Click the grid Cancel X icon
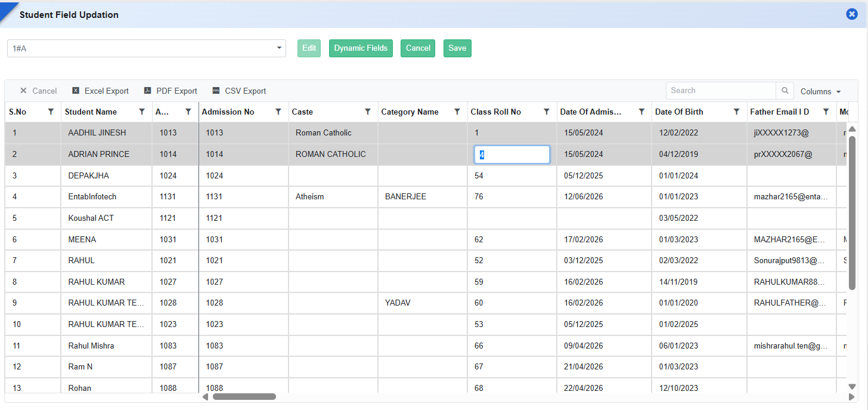The width and height of the screenshot is (868, 410). pos(23,91)
